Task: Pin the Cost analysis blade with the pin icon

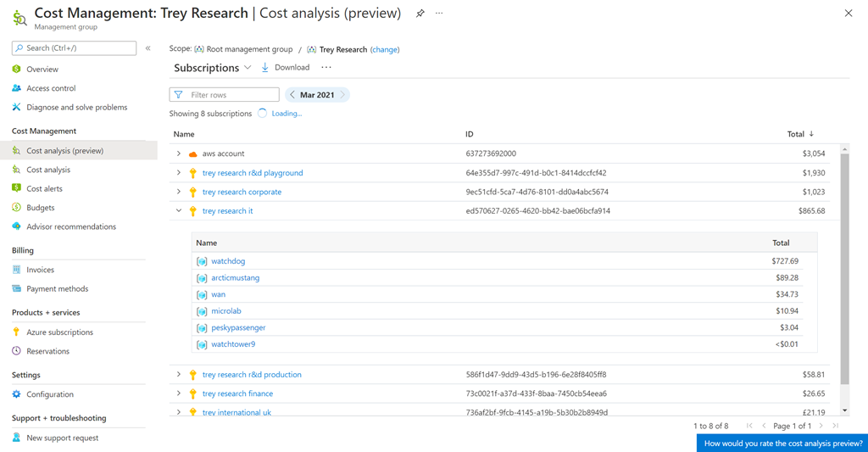Action: [420, 14]
